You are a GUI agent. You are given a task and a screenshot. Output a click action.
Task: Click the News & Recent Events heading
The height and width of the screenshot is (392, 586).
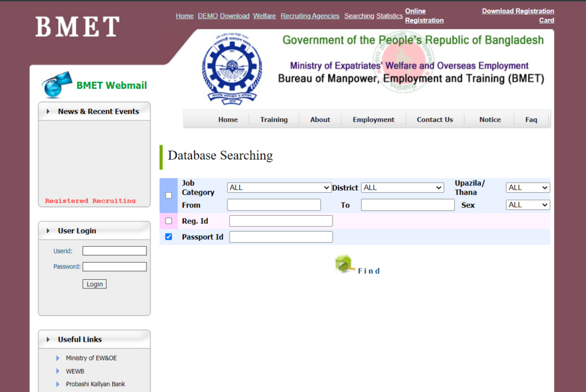coord(98,112)
